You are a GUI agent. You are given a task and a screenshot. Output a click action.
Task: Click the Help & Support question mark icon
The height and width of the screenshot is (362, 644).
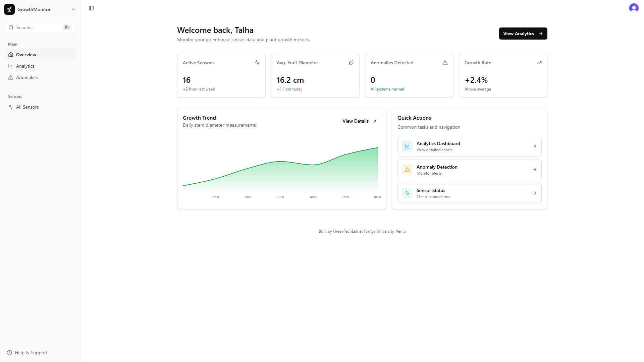pyautogui.click(x=10, y=353)
